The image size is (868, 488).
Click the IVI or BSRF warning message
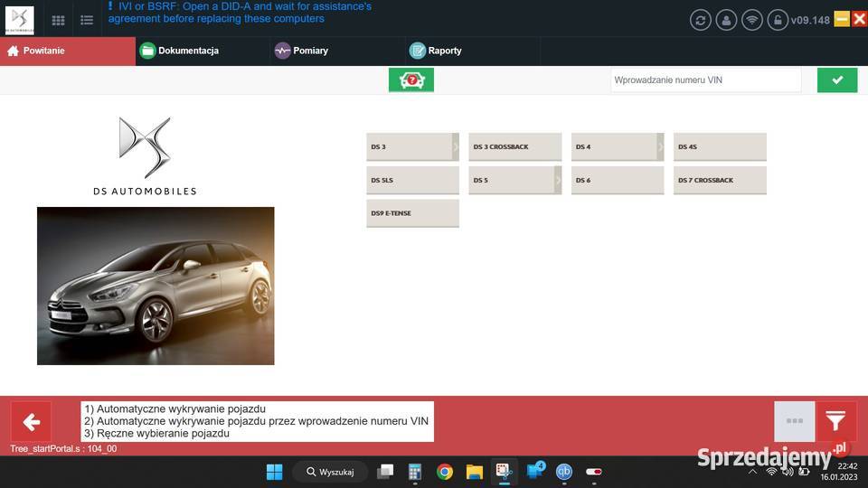click(240, 12)
